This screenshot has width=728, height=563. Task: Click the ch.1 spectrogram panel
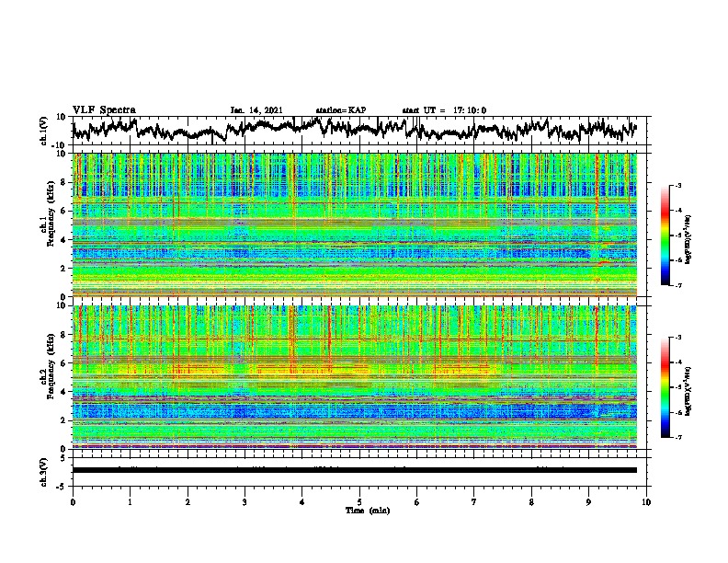(x=355, y=224)
